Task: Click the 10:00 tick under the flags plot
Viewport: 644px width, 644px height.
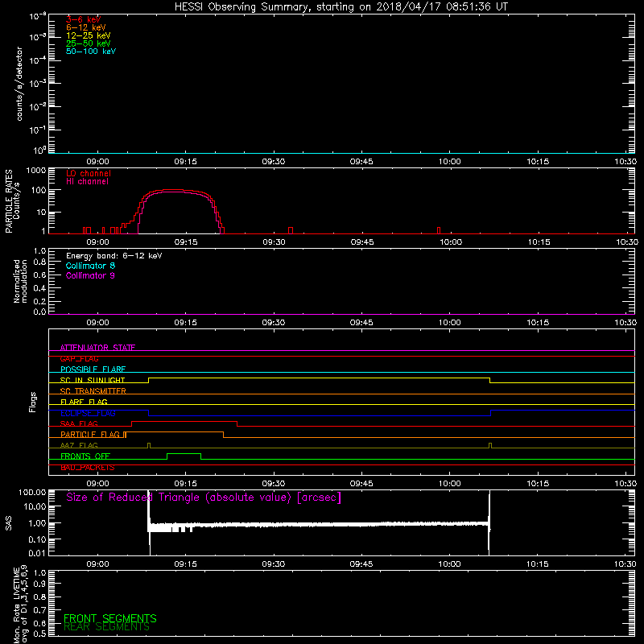Action: [x=449, y=484]
